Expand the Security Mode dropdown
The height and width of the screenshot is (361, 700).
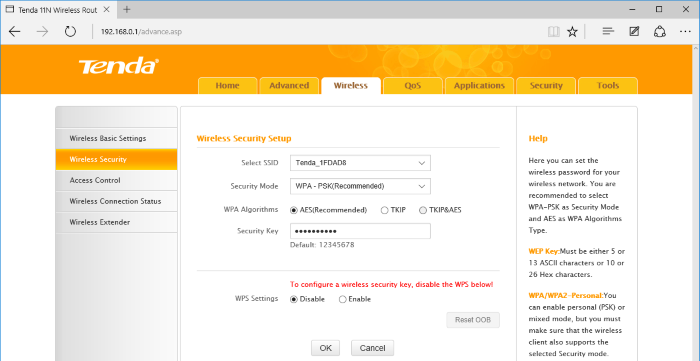pyautogui.click(x=360, y=186)
